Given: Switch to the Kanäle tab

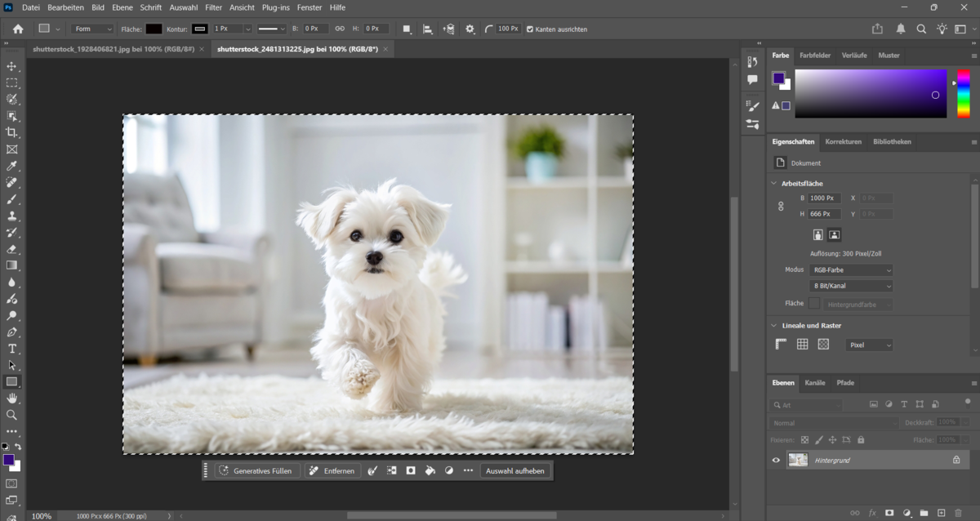Looking at the screenshot, I should (x=816, y=383).
